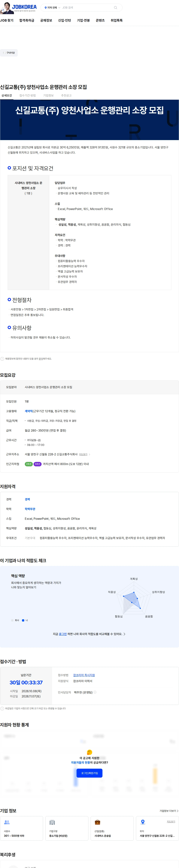The width and height of the screenshot is (179, 868).
Task: Open 지도보기 link next to 근무지주소
Action: [83, 454]
